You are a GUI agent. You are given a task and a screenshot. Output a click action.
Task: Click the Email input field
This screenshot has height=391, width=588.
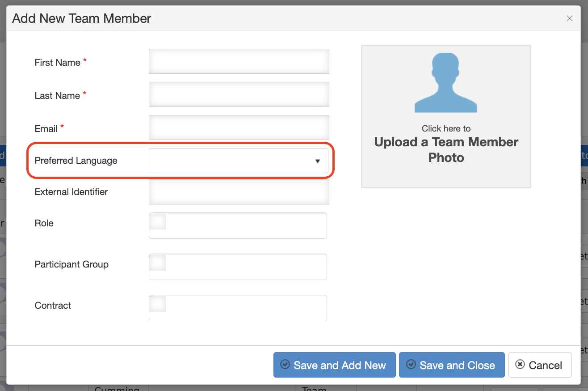[x=239, y=127]
